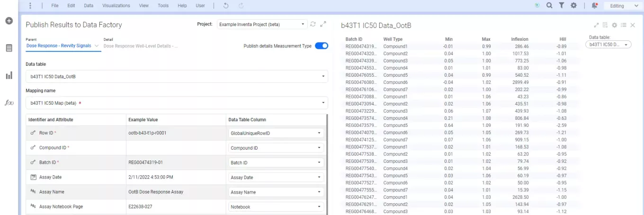Open Row ID data table column dropdown
Screen dimensions: 644x215
(x=275, y=133)
